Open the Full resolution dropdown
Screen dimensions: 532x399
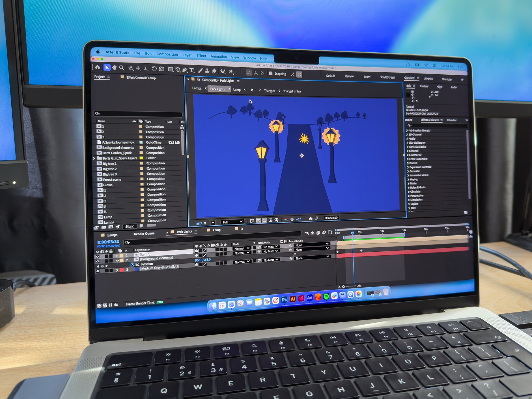click(x=232, y=222)
